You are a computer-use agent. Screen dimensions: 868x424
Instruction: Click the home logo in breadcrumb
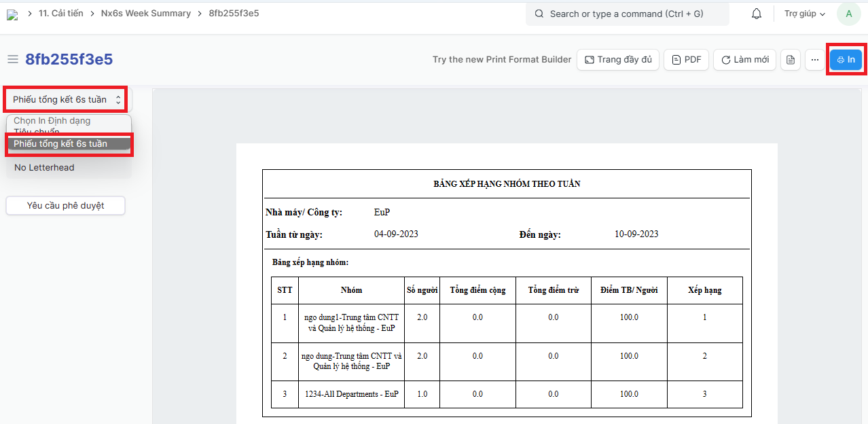[12, 14]
